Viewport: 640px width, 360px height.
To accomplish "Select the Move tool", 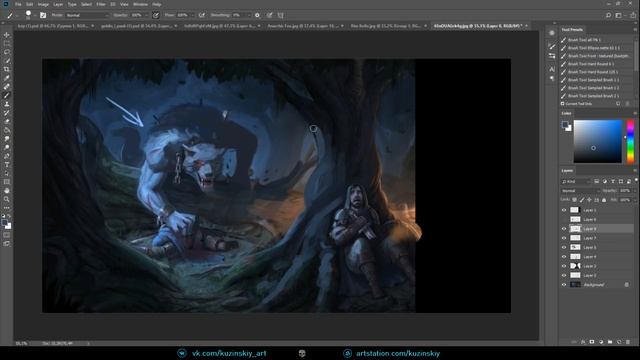I will point(7,35).
